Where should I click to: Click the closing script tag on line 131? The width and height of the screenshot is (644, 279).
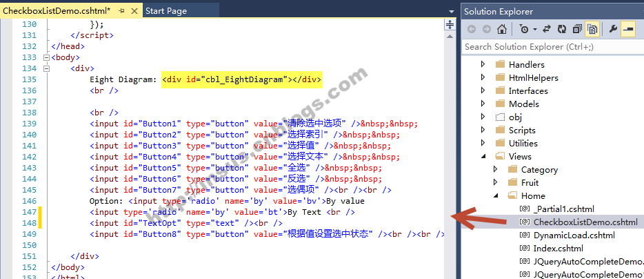click(92, 35)
